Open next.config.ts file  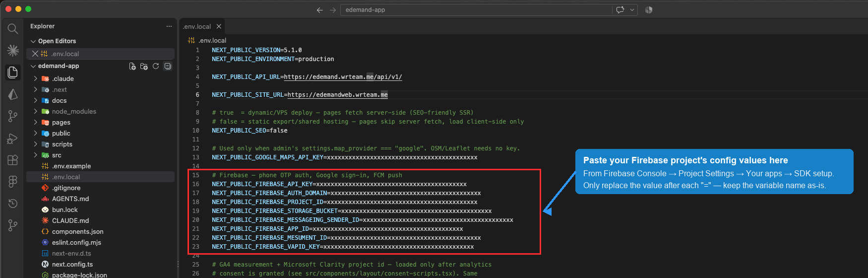click(x=72, y=264)
